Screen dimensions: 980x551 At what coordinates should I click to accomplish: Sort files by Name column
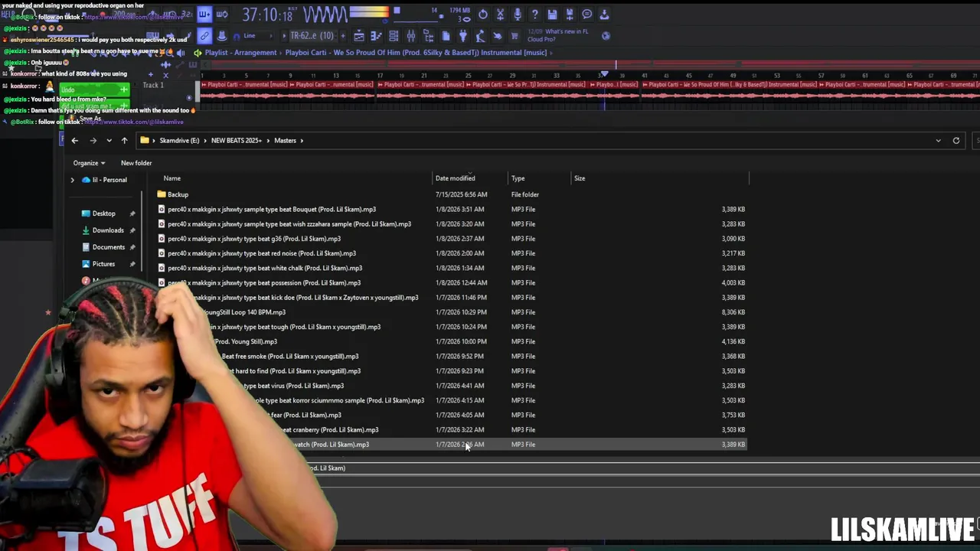tap(172, 178)
